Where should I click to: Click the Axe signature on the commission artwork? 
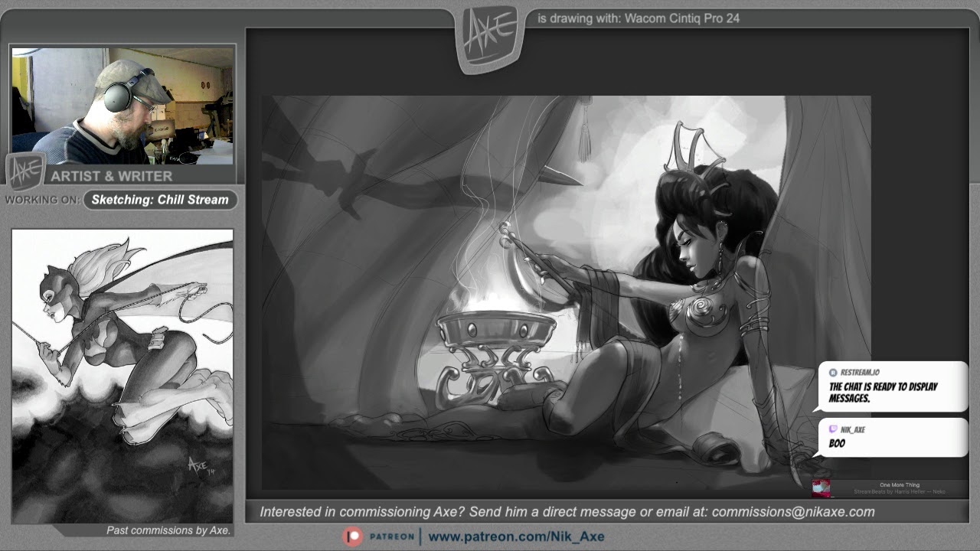click(x=198, y=465)
